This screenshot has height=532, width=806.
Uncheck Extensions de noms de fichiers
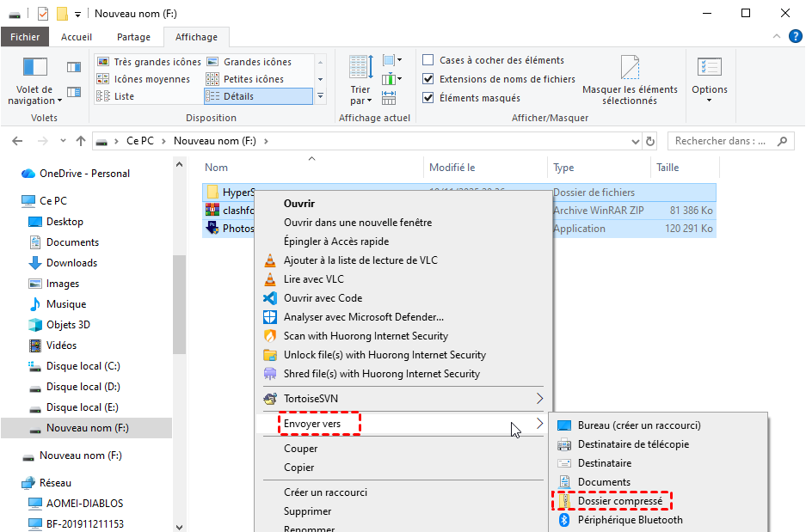(x=428, y=79)
